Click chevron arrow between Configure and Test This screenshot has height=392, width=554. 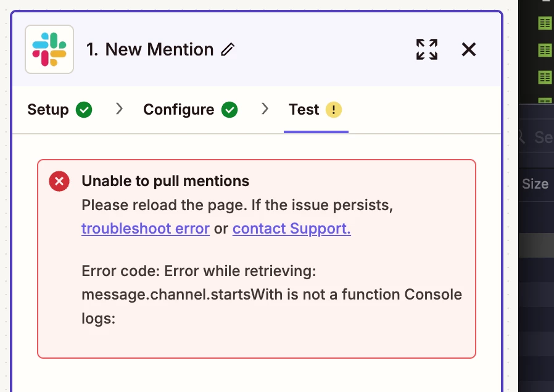(x=265, y=108)
